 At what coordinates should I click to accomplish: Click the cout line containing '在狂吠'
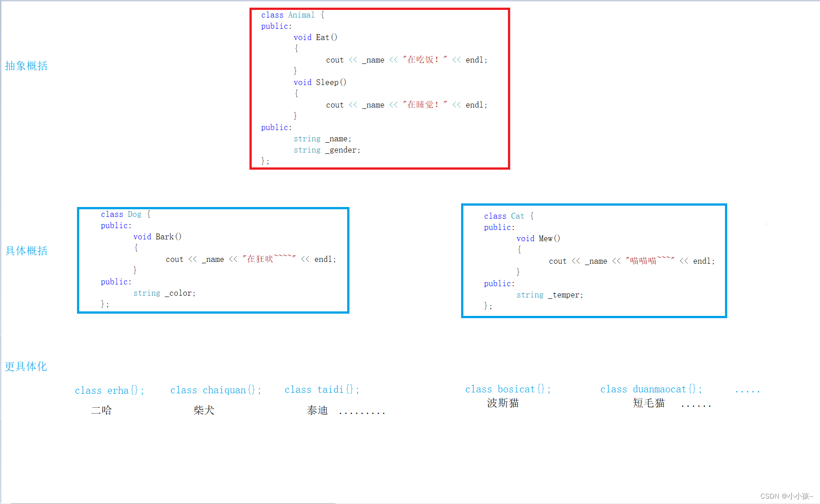tap(251, 259)
